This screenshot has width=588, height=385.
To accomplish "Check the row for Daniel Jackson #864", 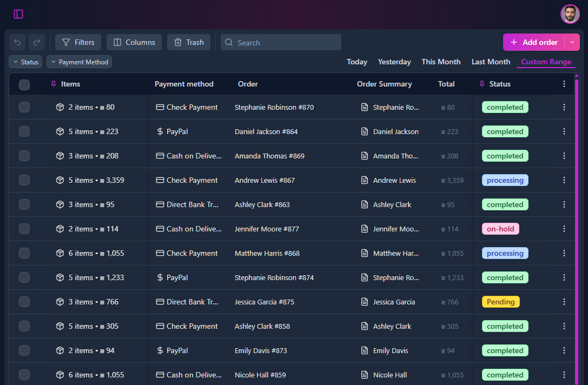I will (24, 131).
